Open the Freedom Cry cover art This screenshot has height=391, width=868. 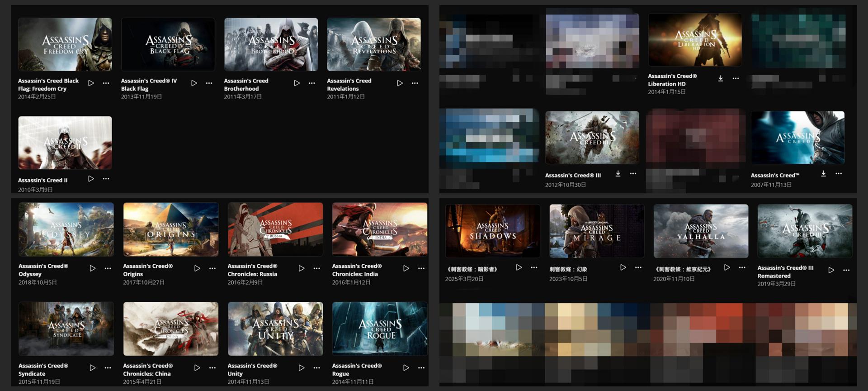click(x=65, y=44)
